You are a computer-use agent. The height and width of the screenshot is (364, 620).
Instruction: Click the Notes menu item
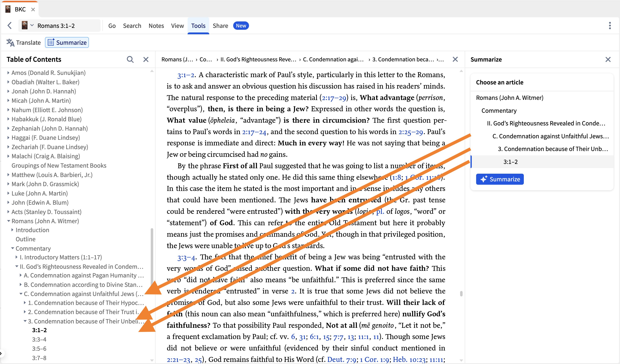156,26
